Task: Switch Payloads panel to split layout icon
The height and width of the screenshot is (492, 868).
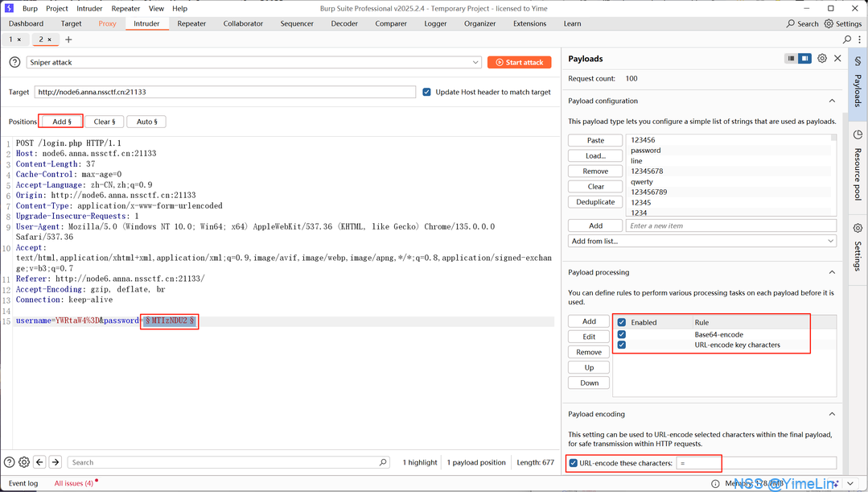Action: click(805, 58)
